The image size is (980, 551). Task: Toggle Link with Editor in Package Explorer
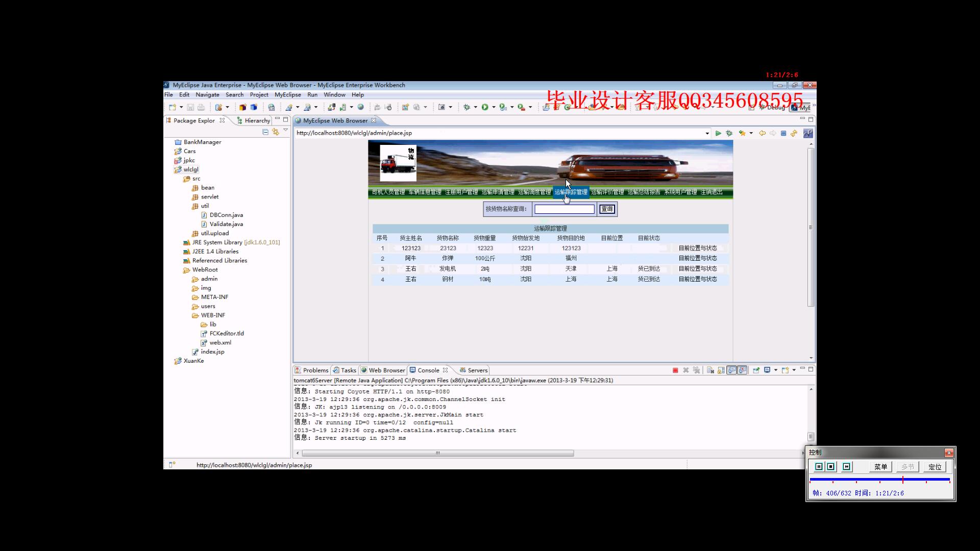(276, 132)
